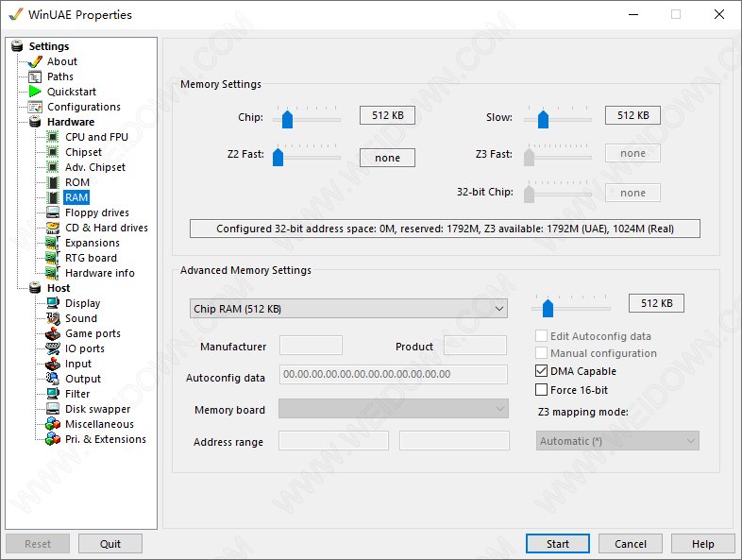Click the Product input field

coord(475,345)
